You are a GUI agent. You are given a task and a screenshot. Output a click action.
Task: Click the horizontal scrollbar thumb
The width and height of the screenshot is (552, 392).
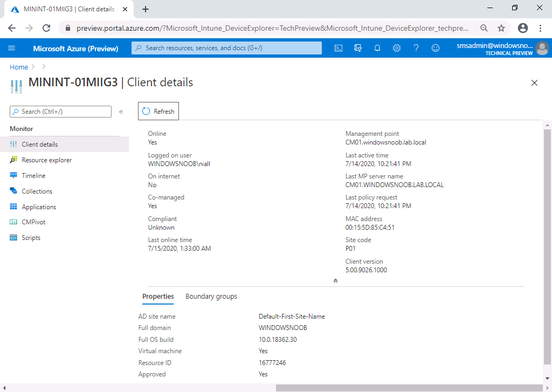[409, 388]
